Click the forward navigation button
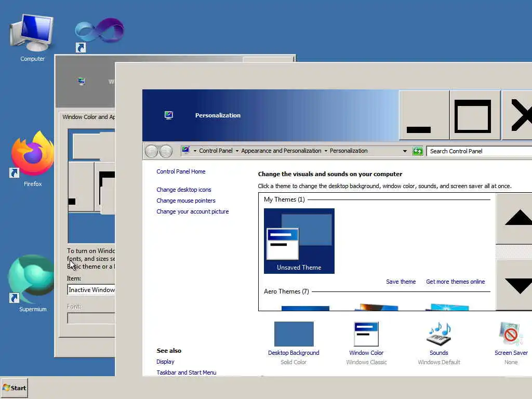The image size is (532, 399). [x=166, y=151]
